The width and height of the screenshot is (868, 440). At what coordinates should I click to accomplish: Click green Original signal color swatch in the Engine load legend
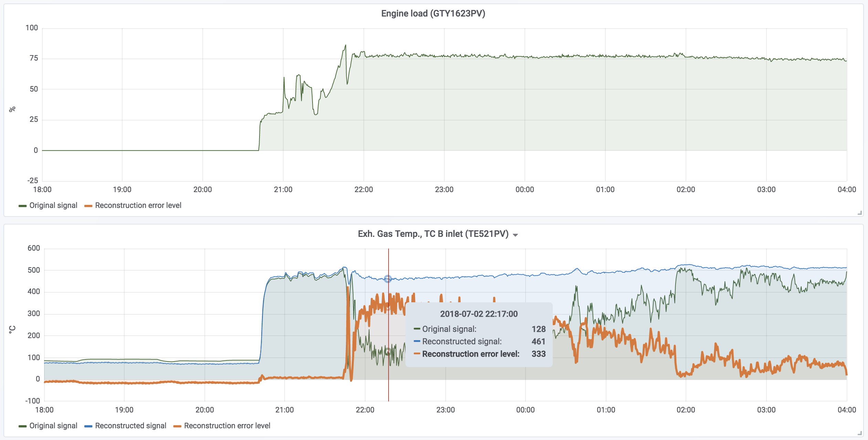pos(22,206)
